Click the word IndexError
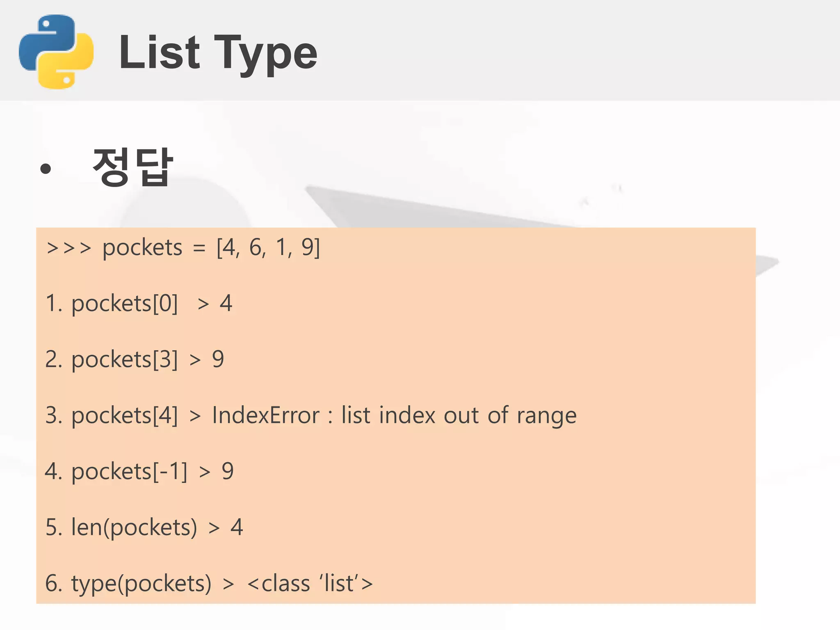Image resolution: width=840 pixels, height=630 pixels. click(x=265, y=415)
